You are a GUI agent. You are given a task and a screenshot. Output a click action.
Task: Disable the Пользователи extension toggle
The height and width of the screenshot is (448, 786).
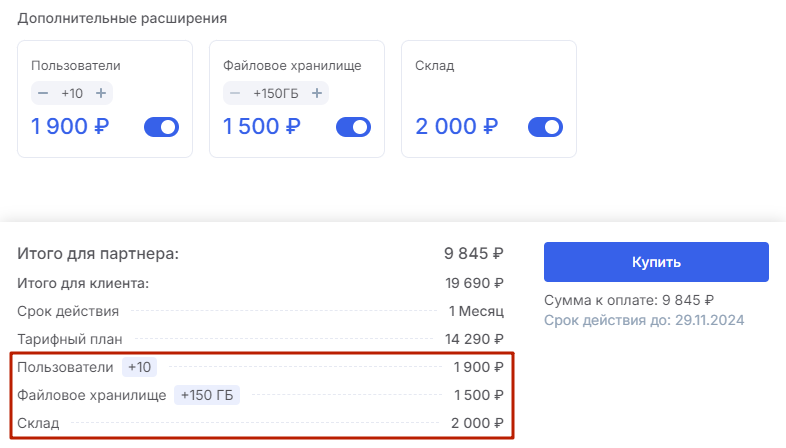coord(161,127)
